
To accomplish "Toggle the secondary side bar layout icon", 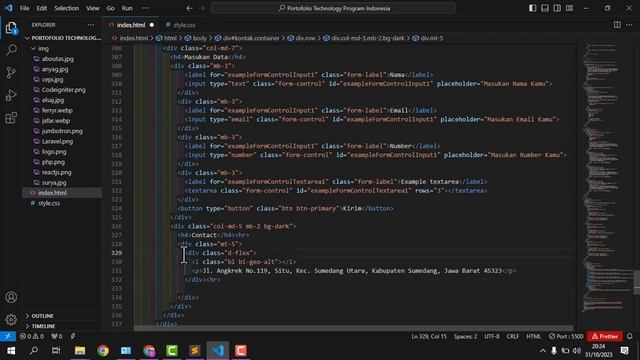I will point(557,8).
